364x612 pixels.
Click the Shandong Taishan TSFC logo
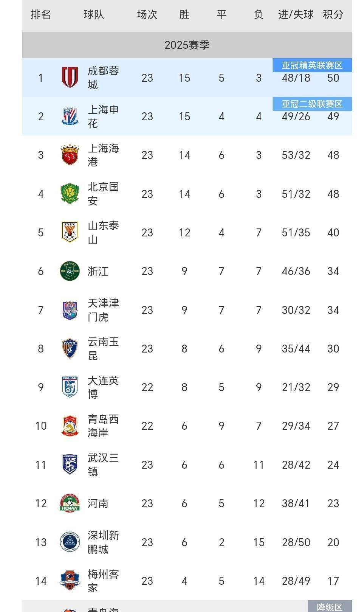pyautogui.click(x=70, y=232)
